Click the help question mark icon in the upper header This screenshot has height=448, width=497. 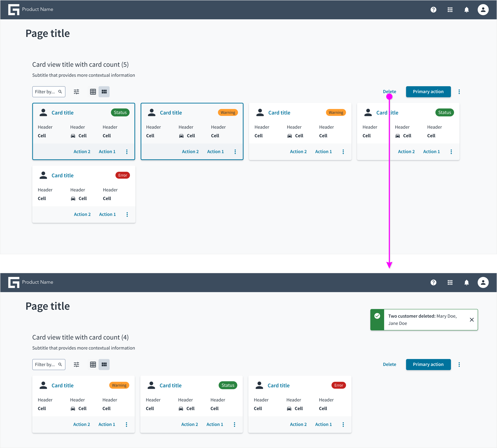click(x=433, y=10)
